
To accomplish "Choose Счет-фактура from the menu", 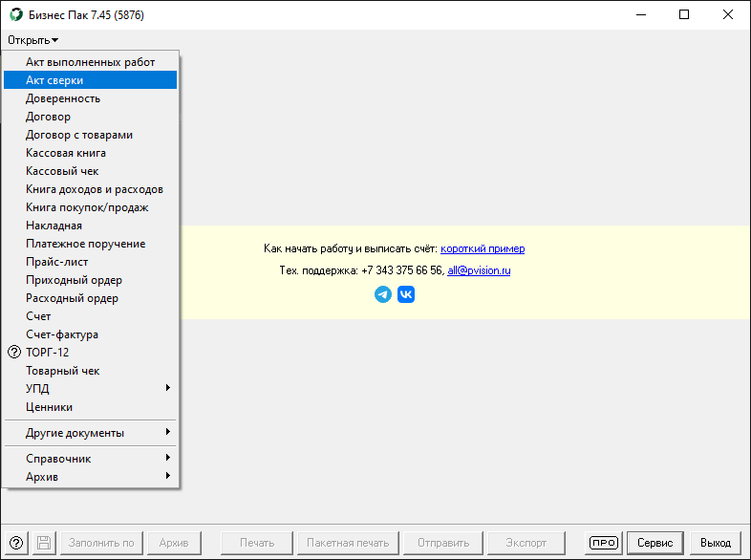I will click(62, 334).
